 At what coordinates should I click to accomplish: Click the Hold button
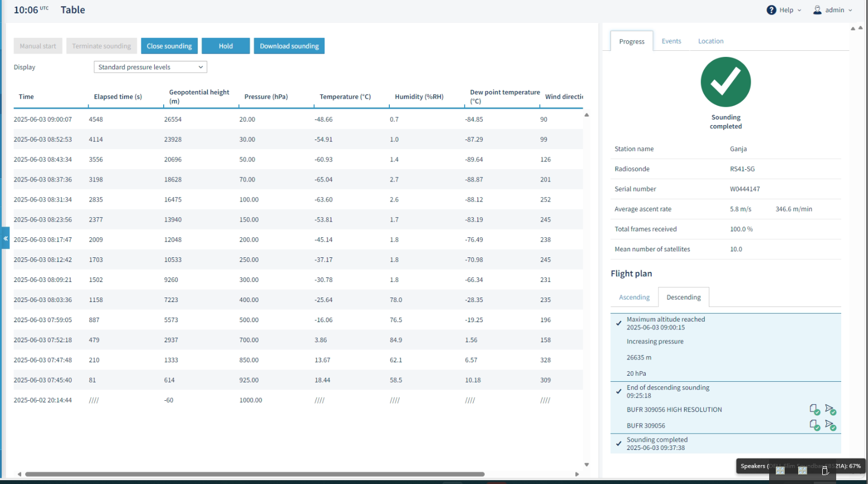[x=226, y=46]
